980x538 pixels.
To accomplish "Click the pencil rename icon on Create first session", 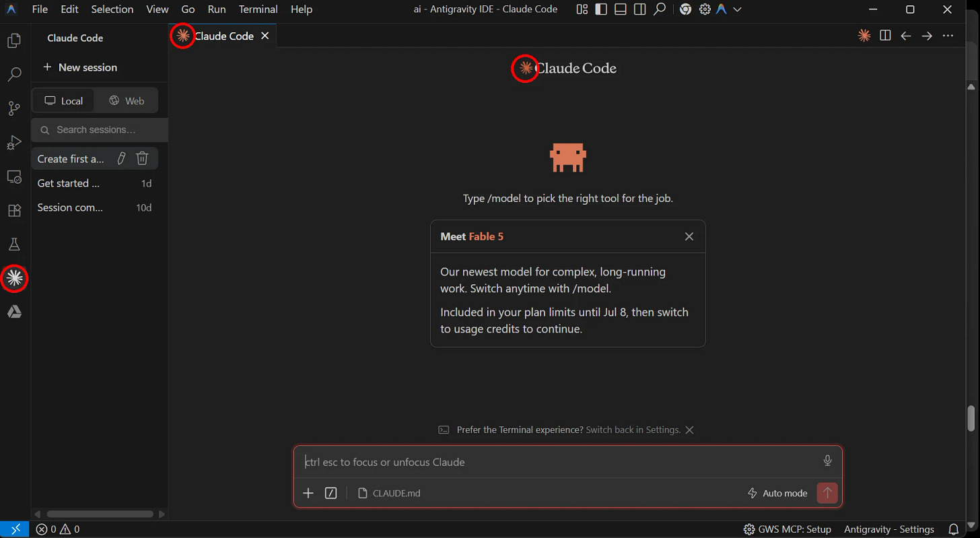I will tap(121, 158).
